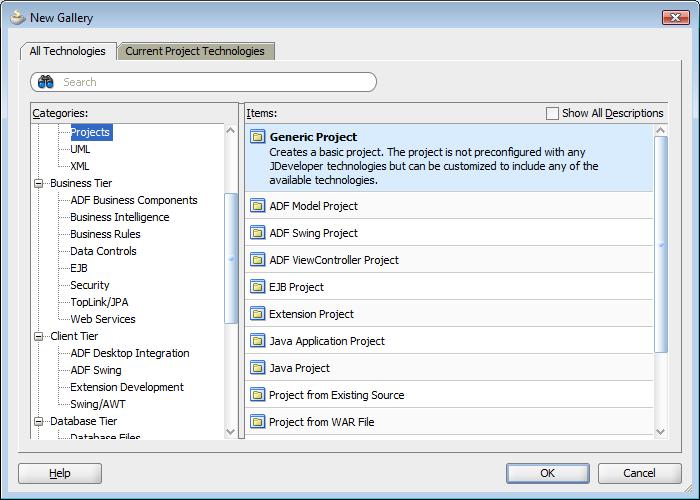Click the binoculars search icon

(x=46, y=82)
